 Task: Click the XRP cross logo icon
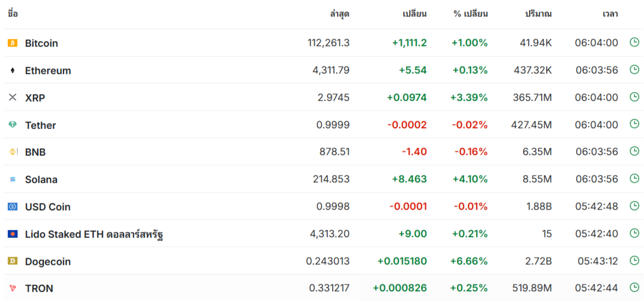13,97
